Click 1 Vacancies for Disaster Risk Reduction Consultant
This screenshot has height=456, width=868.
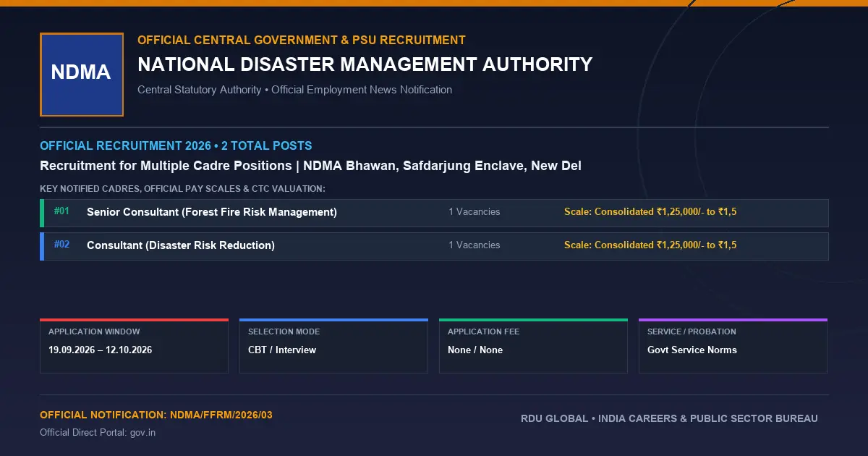(x=474, y=245)
